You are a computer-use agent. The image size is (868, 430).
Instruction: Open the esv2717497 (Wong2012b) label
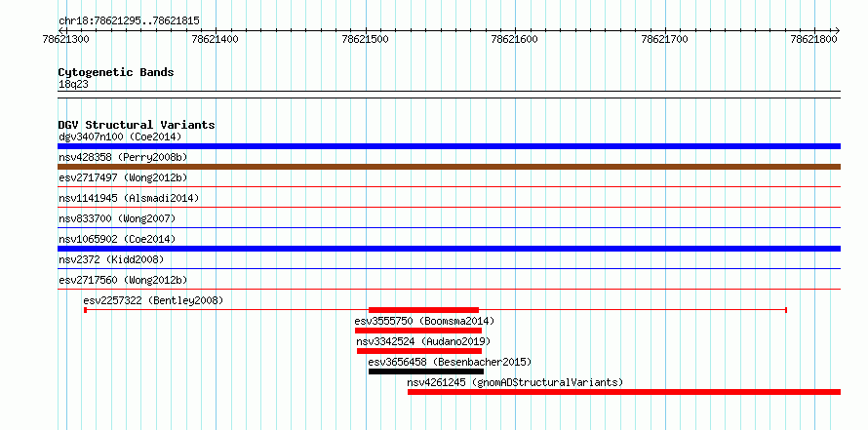click(x=123, y=177)
